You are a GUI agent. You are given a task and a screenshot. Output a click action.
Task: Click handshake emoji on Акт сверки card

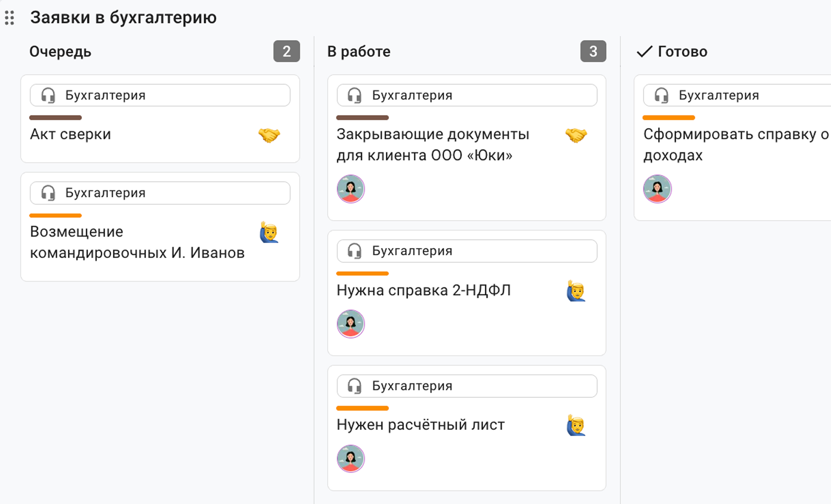[269, 135]
